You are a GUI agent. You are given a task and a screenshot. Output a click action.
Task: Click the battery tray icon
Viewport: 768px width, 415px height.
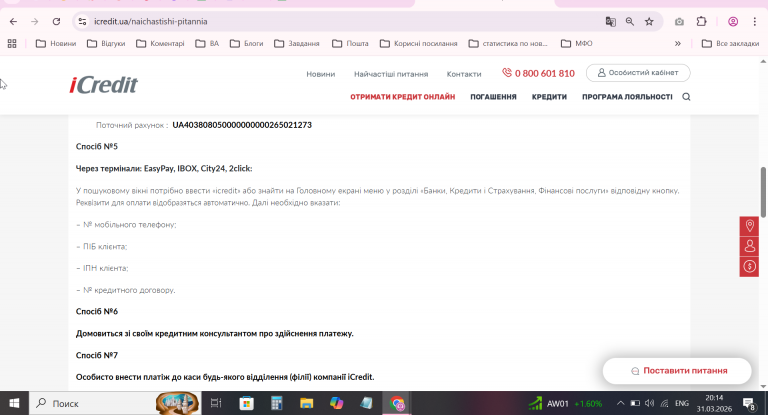click(x=635, y=403)
